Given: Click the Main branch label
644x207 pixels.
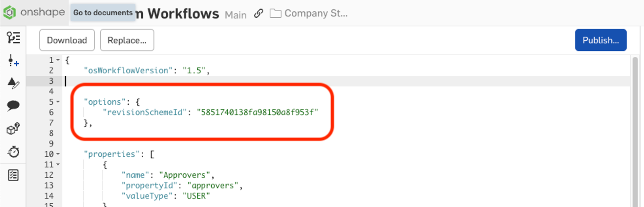Looking at the screenshot, I should click(x=235, y=15).
